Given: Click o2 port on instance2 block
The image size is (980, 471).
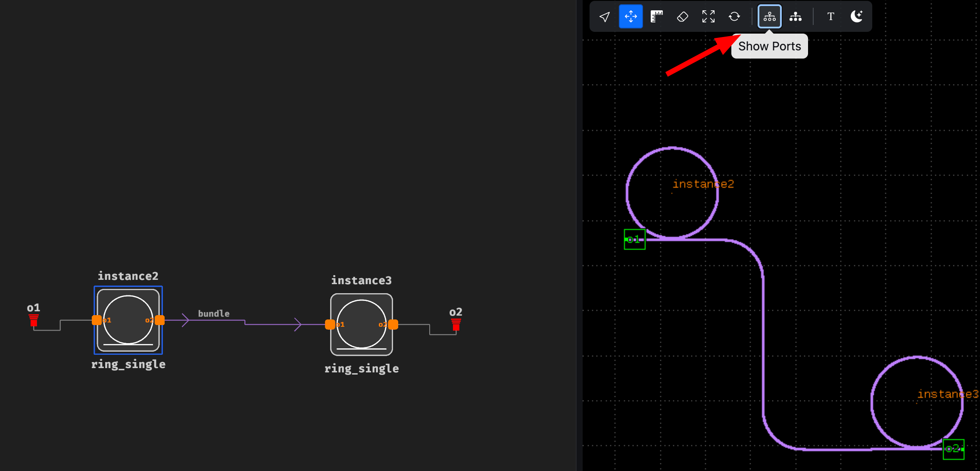Looking at the screenshot, I should click(x=160, y=320).
